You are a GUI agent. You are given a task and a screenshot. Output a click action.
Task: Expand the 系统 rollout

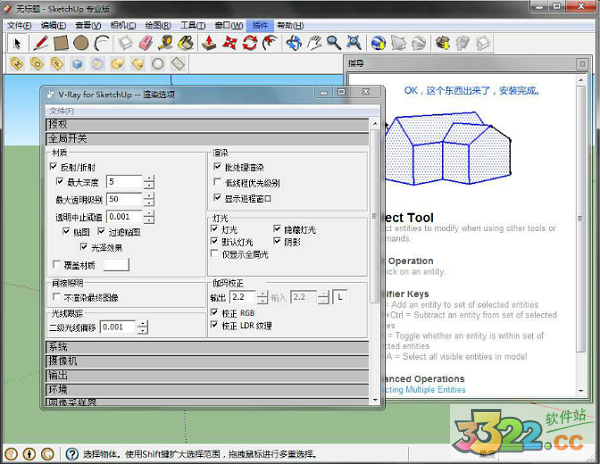click(x=207, y=347)
